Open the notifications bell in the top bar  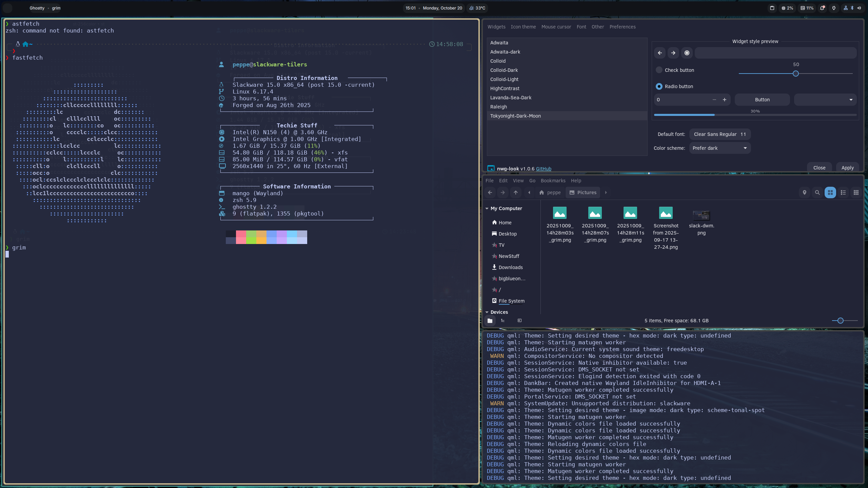(822, 8)
